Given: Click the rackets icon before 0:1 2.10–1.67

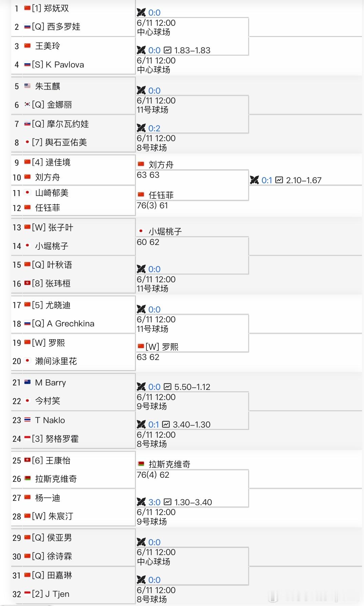Looking at the screenshot, I should pos(255,180).
